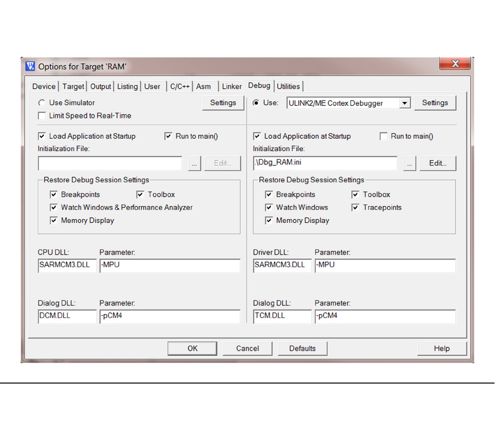Click Driver DLL Parameter field -MPU
The image size is (504, 439).
[385, 265]
